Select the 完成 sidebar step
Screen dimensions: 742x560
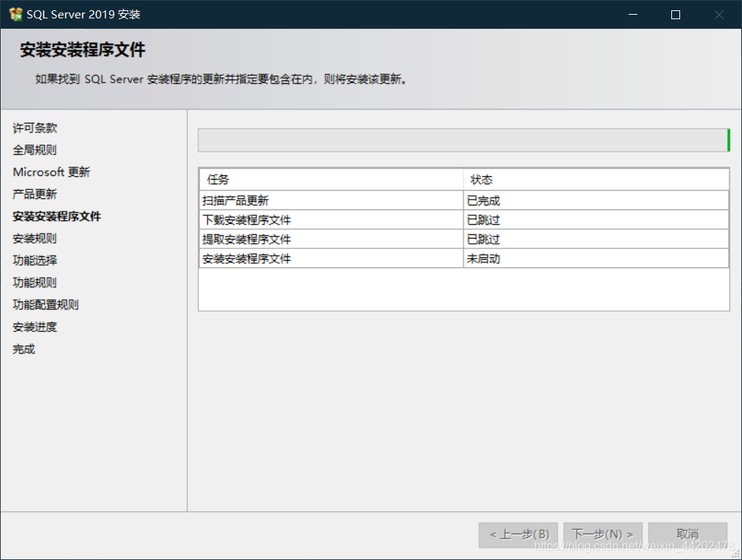coord(24,349)
